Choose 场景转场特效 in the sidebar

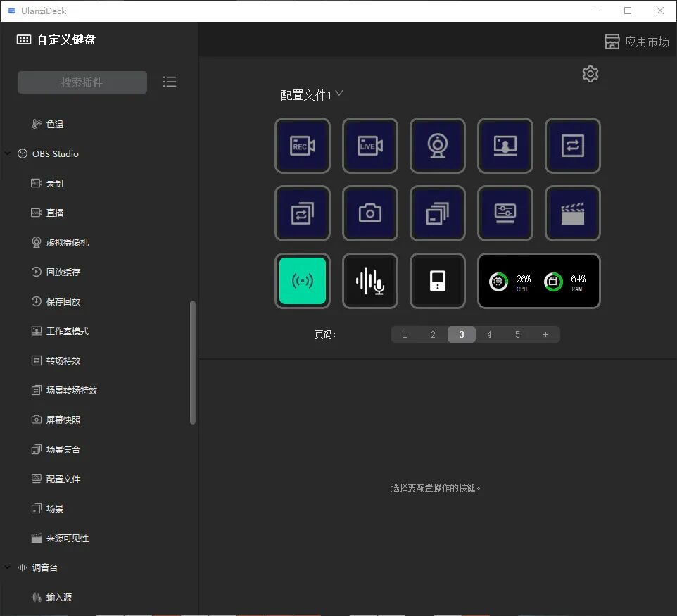click(x=64, y=390)
